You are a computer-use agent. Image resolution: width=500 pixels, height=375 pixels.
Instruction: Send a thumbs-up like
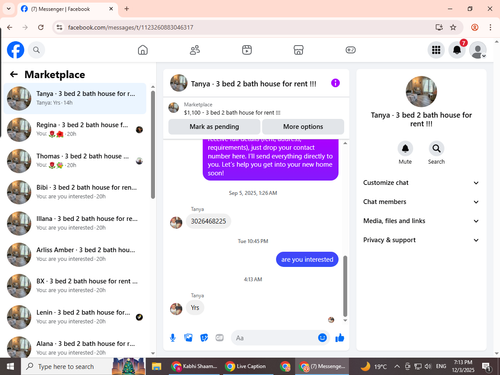340,338
